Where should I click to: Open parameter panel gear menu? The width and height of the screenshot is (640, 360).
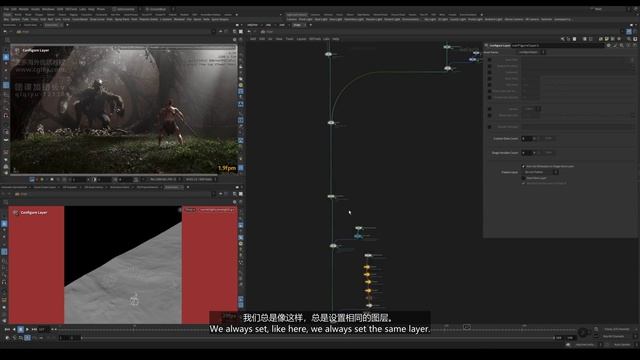609,45
